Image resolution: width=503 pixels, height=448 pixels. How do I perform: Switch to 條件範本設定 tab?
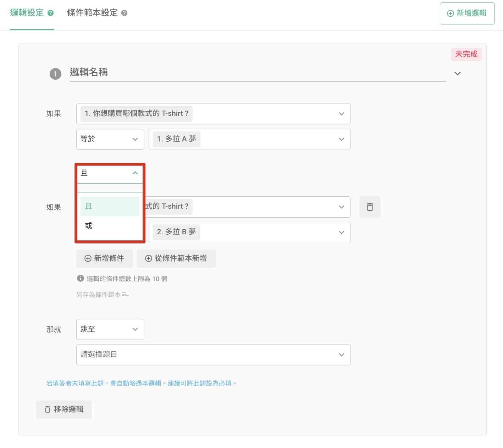pyautogui.click(x=92, y=13)
